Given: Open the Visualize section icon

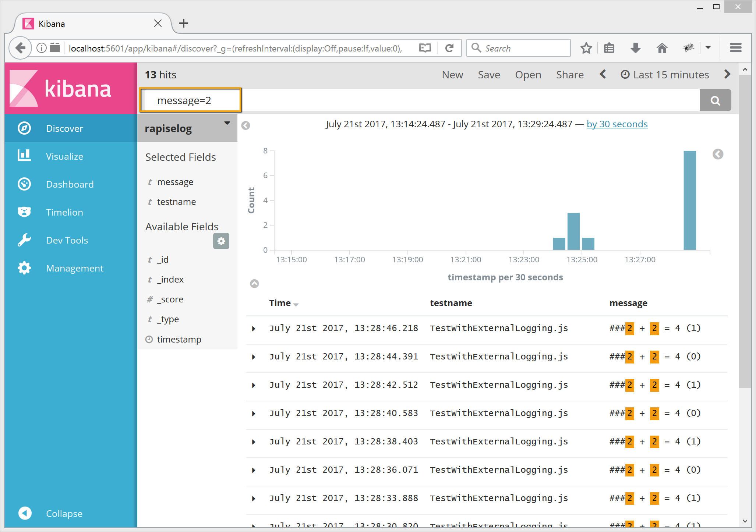Looking at the screenshot, I should point(24,156).
